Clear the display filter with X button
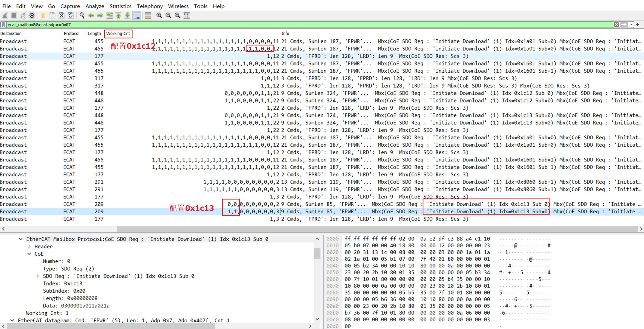This screenshot has width=644, height=329. (x=616, y=25)
